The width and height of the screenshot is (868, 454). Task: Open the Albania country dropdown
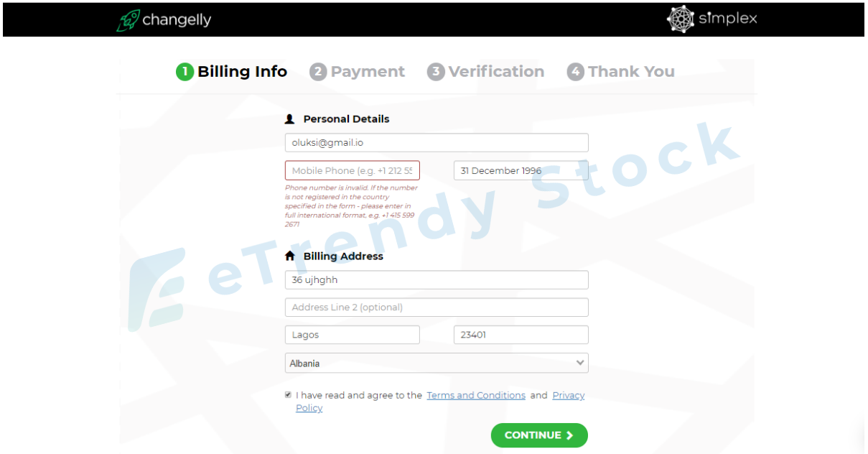tap(437, 363)
